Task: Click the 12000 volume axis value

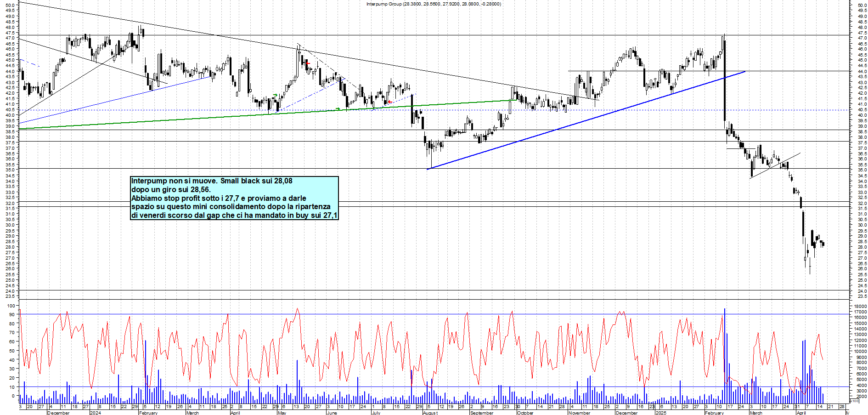Action: click(861, 340)
